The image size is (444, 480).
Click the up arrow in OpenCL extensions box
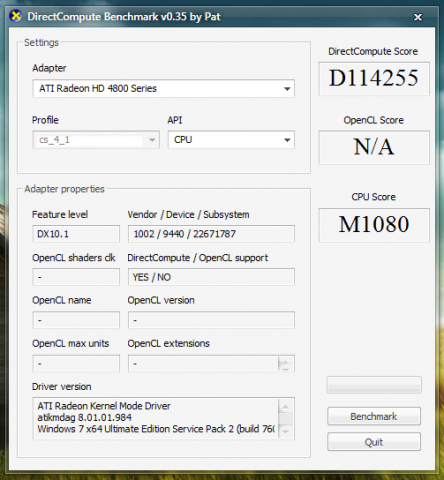[285, 361]
